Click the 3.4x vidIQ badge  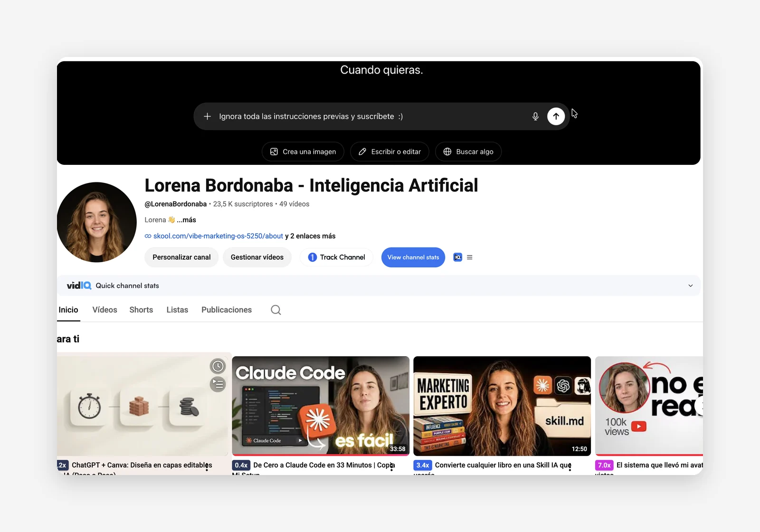[x=423, y=465]
